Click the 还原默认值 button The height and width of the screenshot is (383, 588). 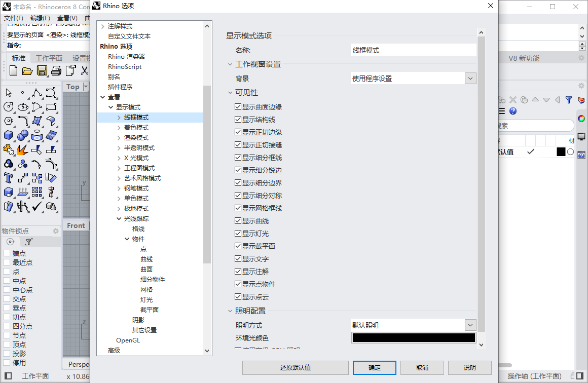tap(295, 368)
